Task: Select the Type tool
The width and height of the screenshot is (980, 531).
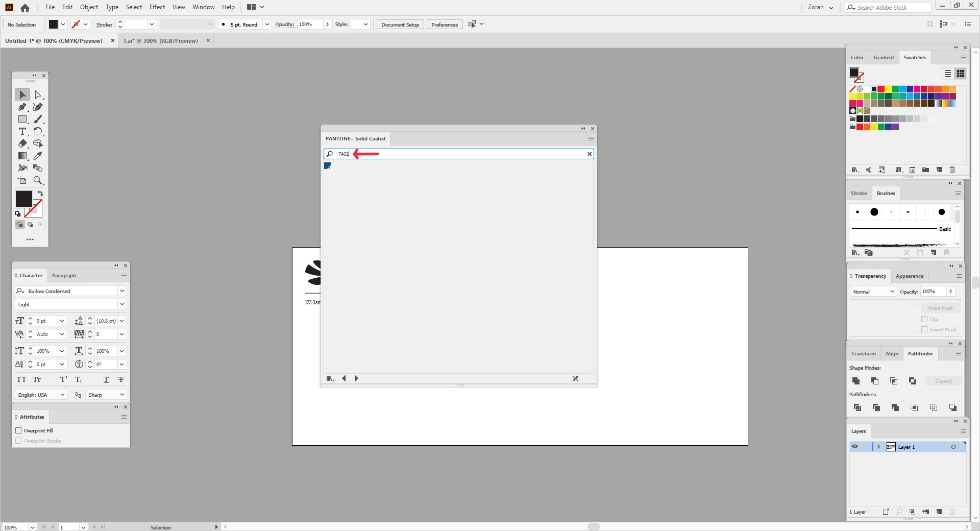Action: (x=22, y=131)
